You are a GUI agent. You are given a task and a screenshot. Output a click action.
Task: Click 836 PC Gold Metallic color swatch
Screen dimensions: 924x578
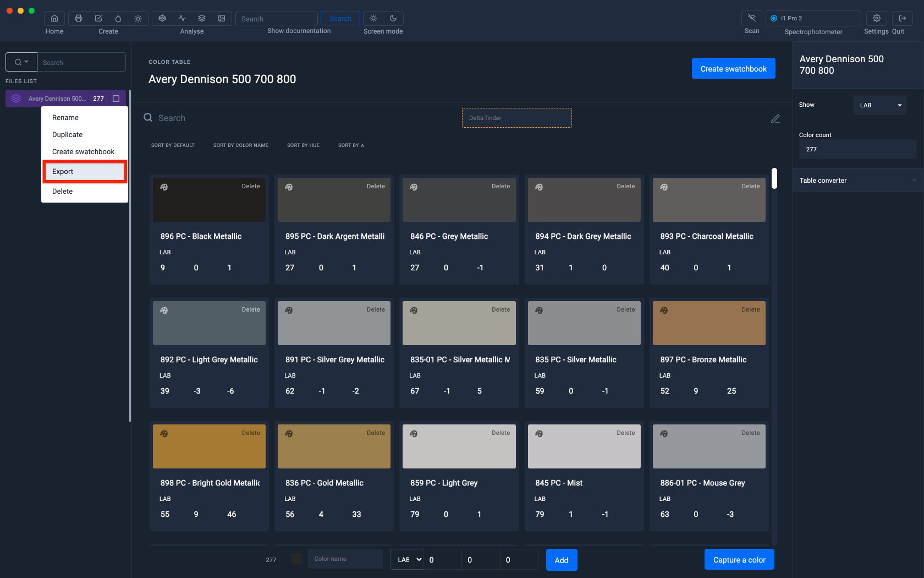click(334, 446)
